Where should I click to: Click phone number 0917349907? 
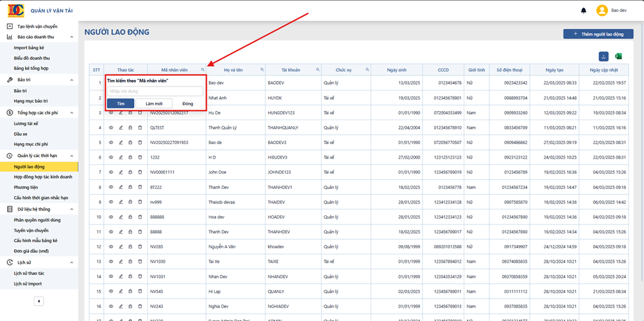(x=516, y=247)
